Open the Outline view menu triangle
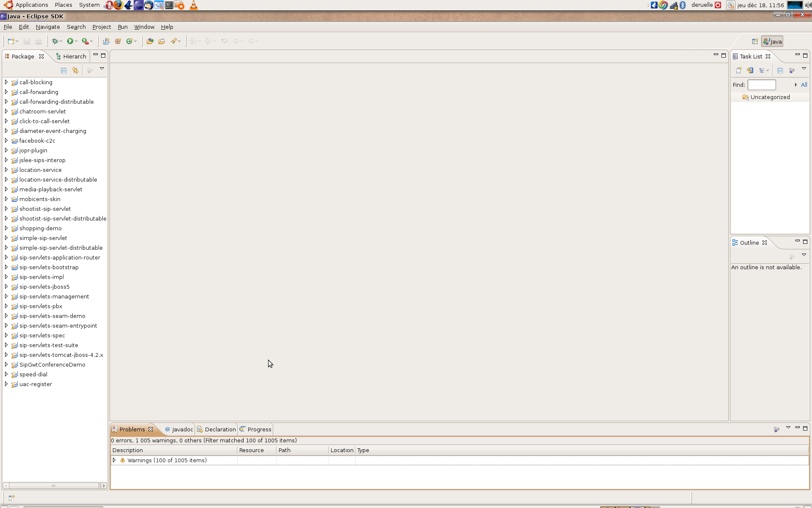This screenshot has height=508, width=812. coord(804,255)
